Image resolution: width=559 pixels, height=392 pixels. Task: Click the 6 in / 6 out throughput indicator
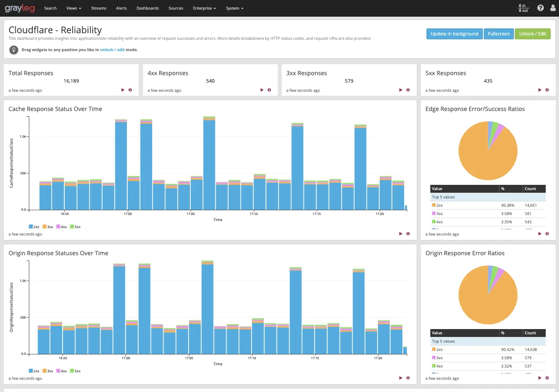(x=523, y=8)
